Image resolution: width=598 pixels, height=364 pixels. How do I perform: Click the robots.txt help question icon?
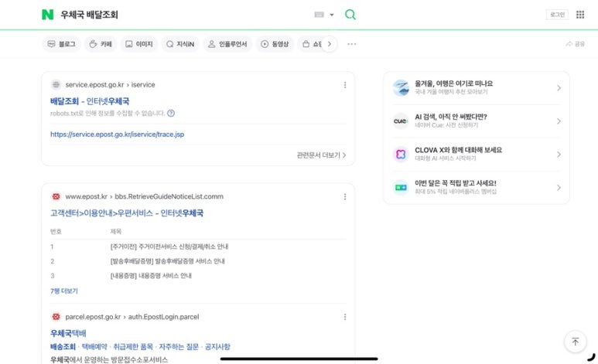pyautogui.click(x=171, y=113)
